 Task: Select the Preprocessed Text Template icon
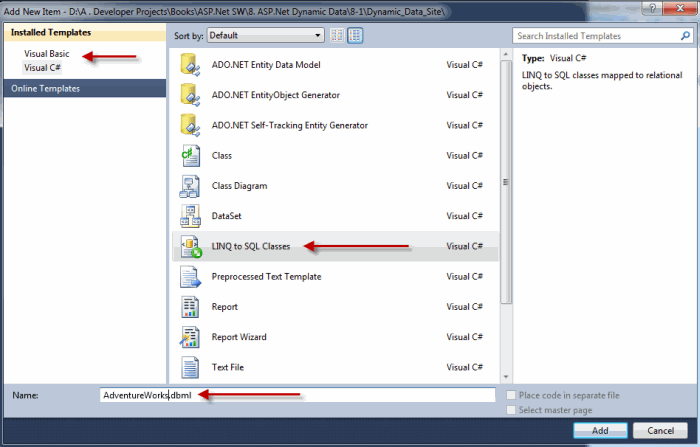[x=190, y=277]
